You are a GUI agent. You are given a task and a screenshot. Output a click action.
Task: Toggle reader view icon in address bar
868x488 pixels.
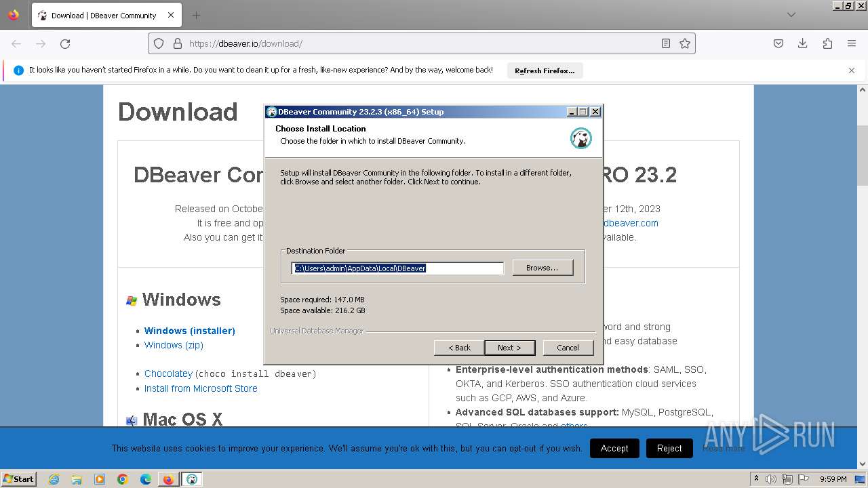click(x=666, y=43)
